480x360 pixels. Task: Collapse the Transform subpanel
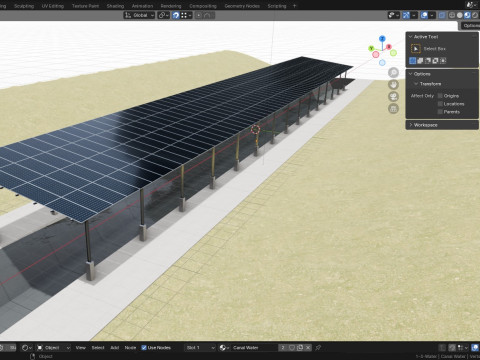click(x=416, y=84)
